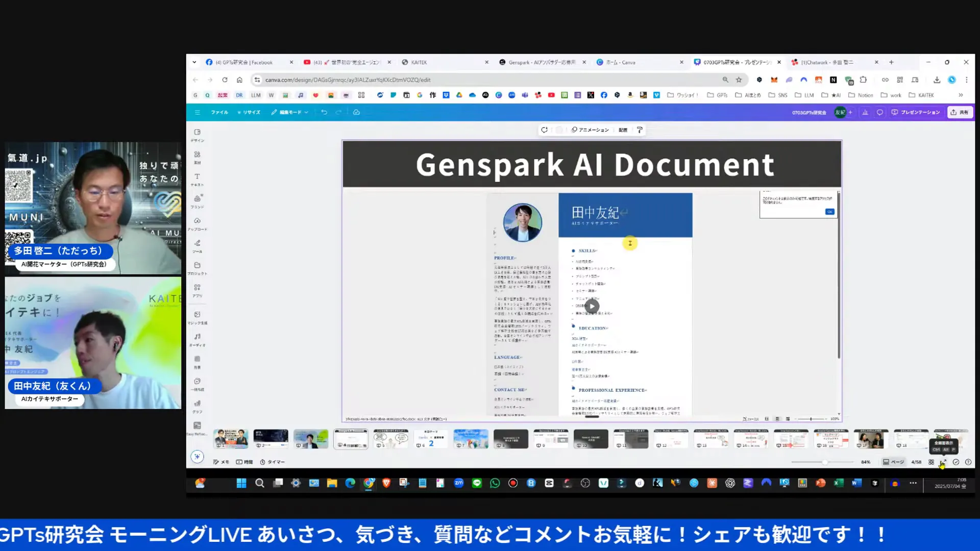Click the Presentation button

coord(916,112)
